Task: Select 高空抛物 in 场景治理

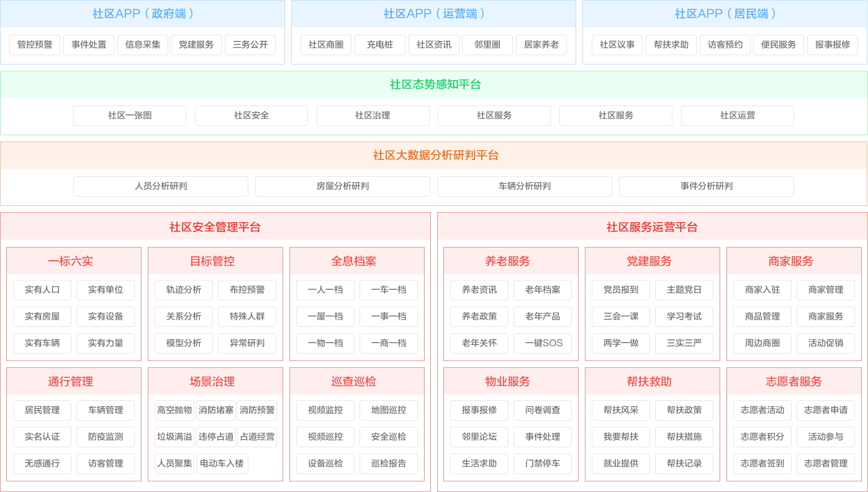Action: pyautogui.click(x=174, y=410)
